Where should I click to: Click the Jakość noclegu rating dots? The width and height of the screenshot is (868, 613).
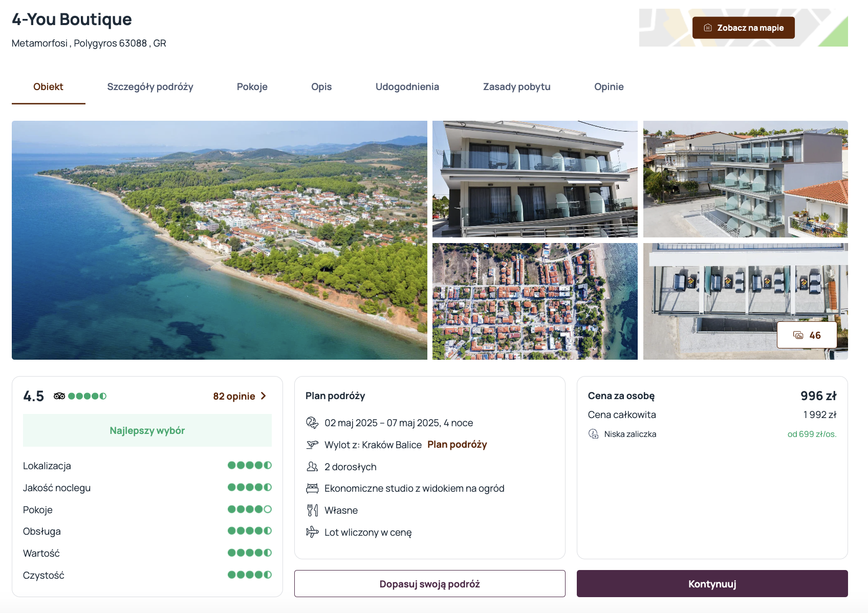coord(250,487)
